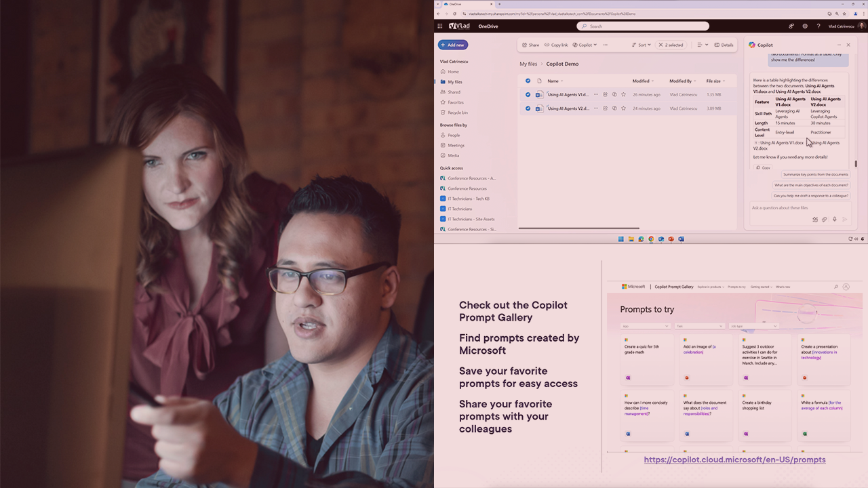
Task: Uncheck the Using AI Agents V1 file checkbox
Action: [528, 95]
